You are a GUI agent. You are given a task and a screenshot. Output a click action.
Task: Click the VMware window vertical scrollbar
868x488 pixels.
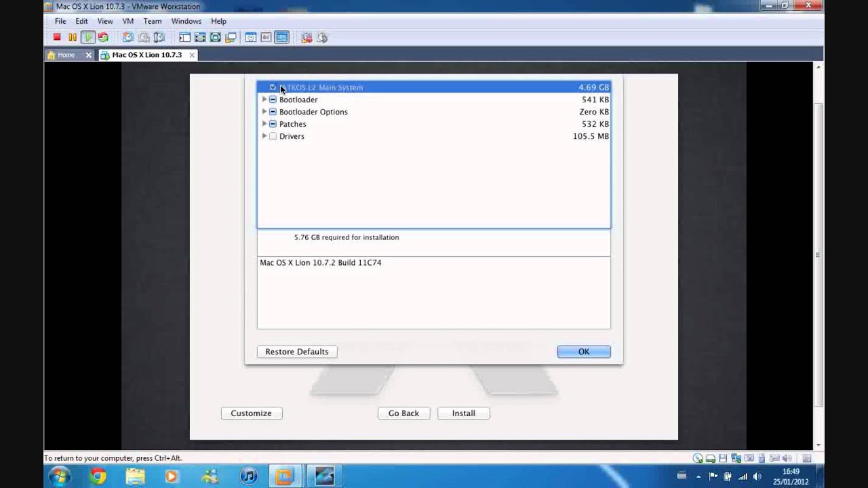click(x=818, y=255)
